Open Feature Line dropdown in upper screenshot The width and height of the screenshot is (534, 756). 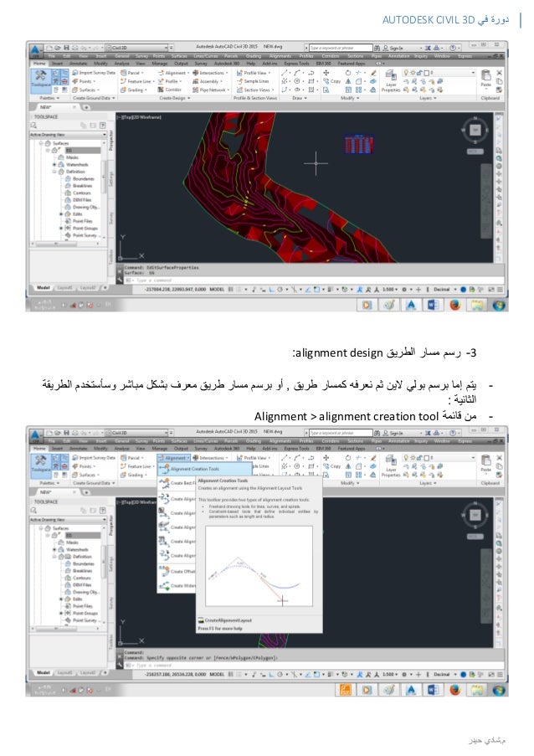[137, 81]
